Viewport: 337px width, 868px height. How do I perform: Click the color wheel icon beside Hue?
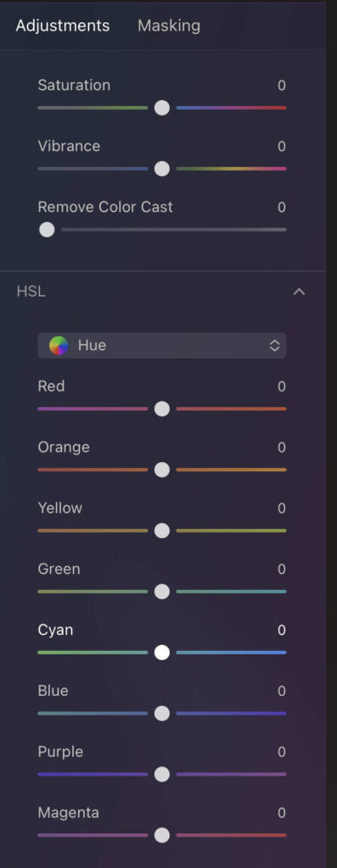[x=59, y=346]
